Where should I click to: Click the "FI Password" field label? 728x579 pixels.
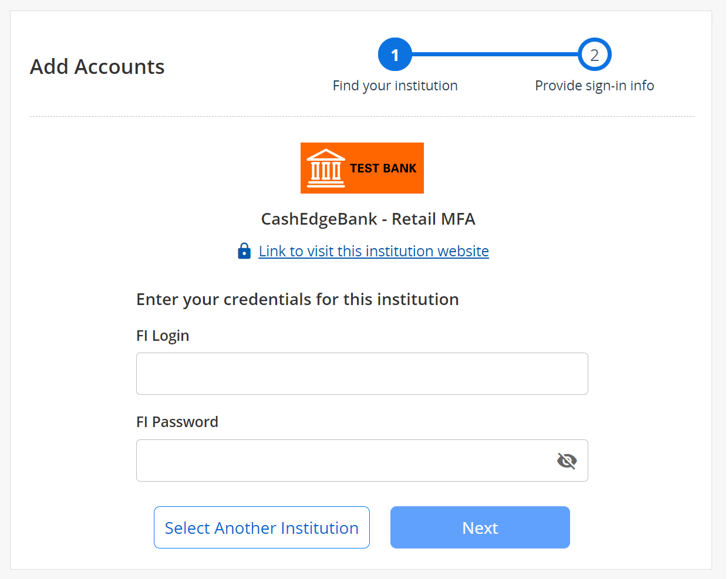(177, 422)
